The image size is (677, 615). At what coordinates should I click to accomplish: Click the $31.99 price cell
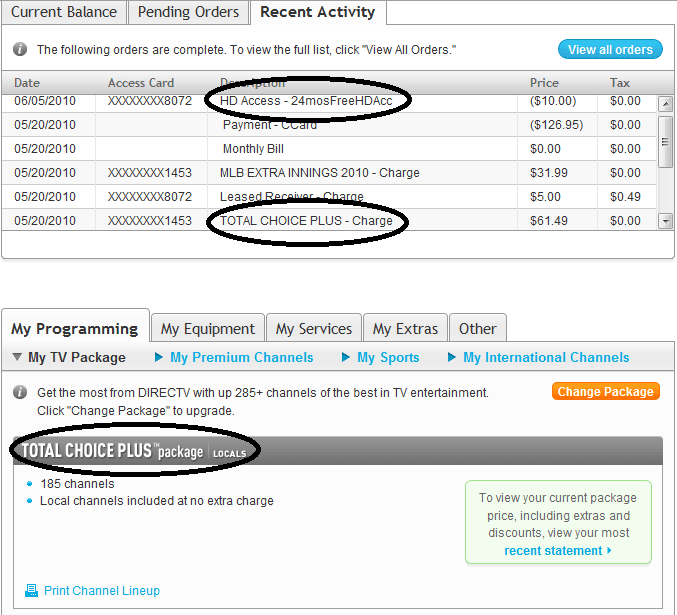pyautogui.click(x=549, y=173)
